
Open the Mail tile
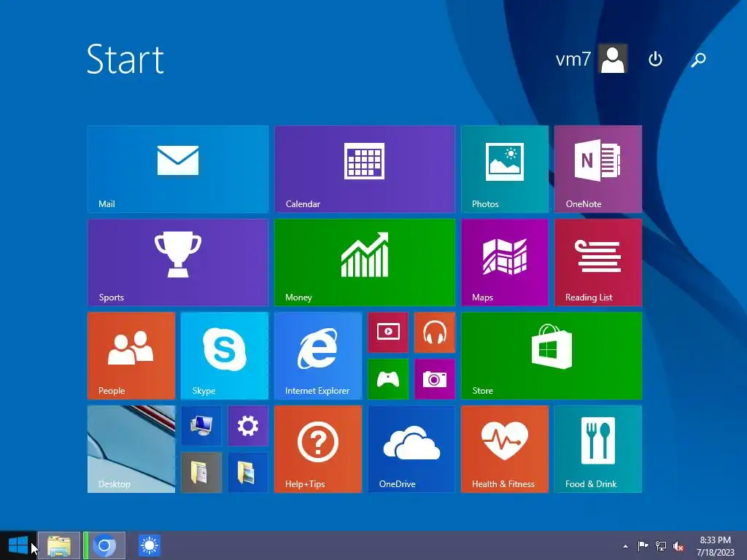(x=178, y=169)
